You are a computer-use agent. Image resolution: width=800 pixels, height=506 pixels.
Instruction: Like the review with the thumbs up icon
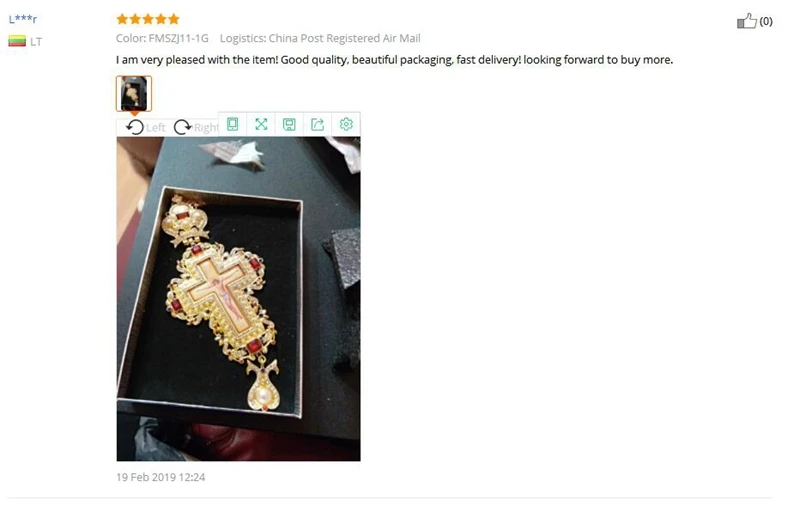coord(746,21)
